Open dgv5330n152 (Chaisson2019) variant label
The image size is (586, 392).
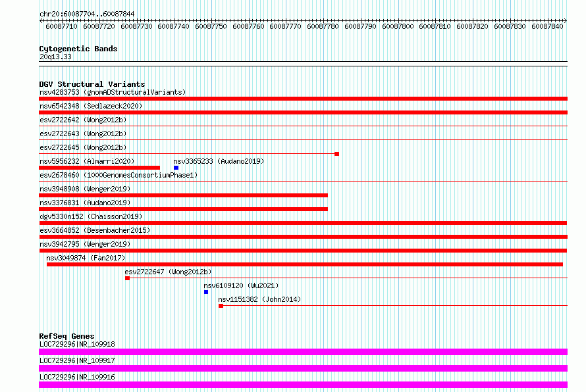click(x=91, y=216)
